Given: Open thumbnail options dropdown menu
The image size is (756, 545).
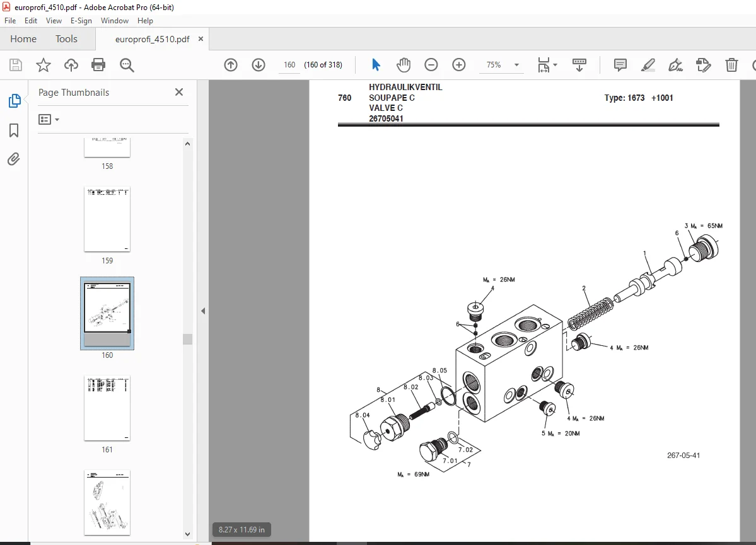Looking at the screenshot, I should (49, 120).
